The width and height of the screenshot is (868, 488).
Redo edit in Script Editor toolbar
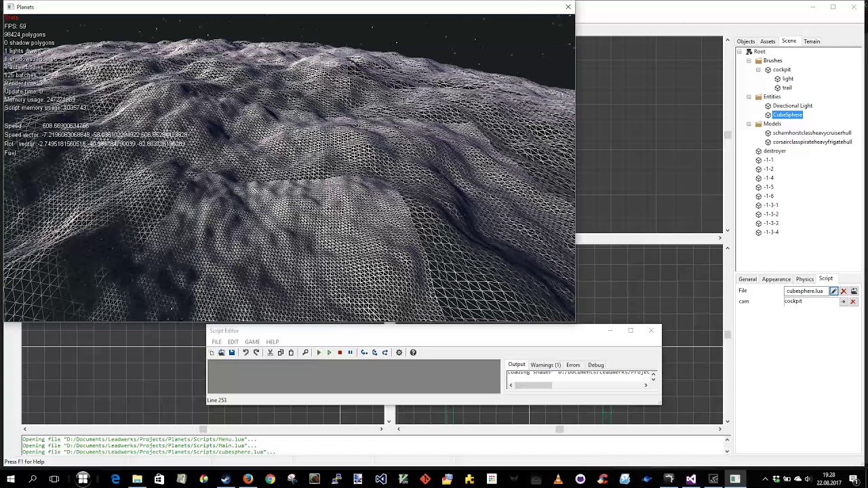[x=256, y=352]
